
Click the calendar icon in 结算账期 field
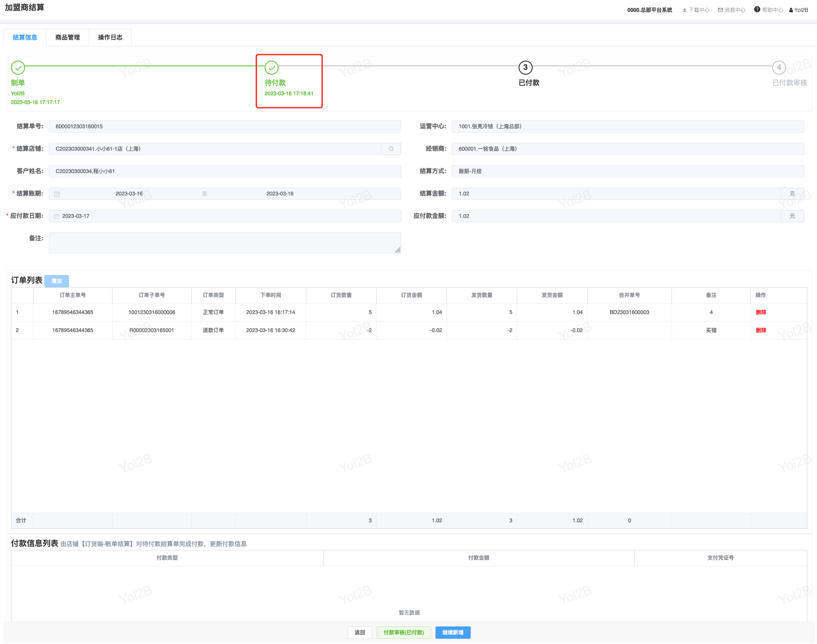[57, 194]
